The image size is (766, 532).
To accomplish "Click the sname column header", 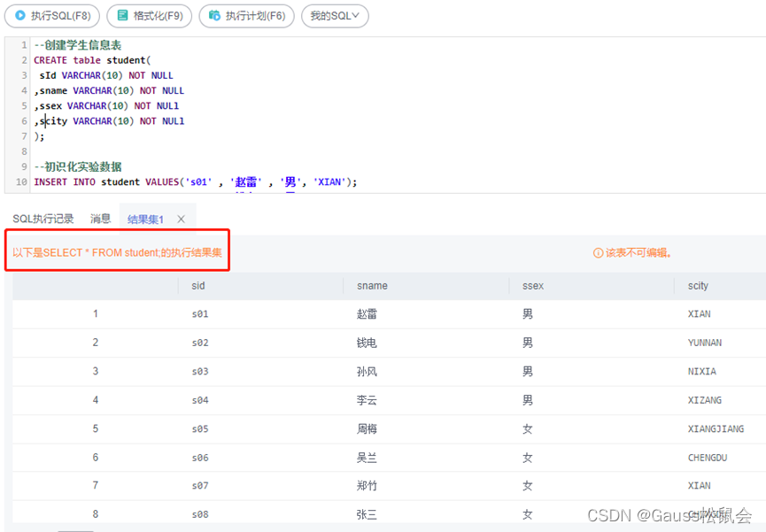I will pyautogui.click(x=372, y=286).
